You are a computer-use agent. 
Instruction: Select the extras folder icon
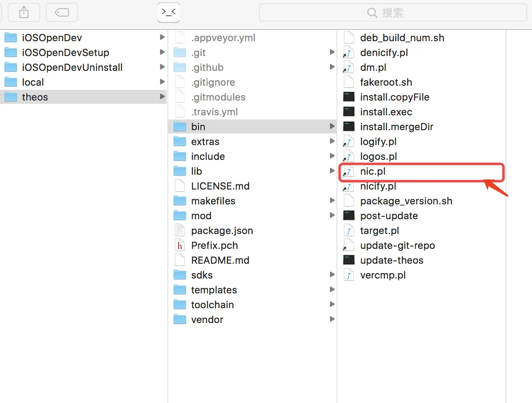tap(180, 141)
